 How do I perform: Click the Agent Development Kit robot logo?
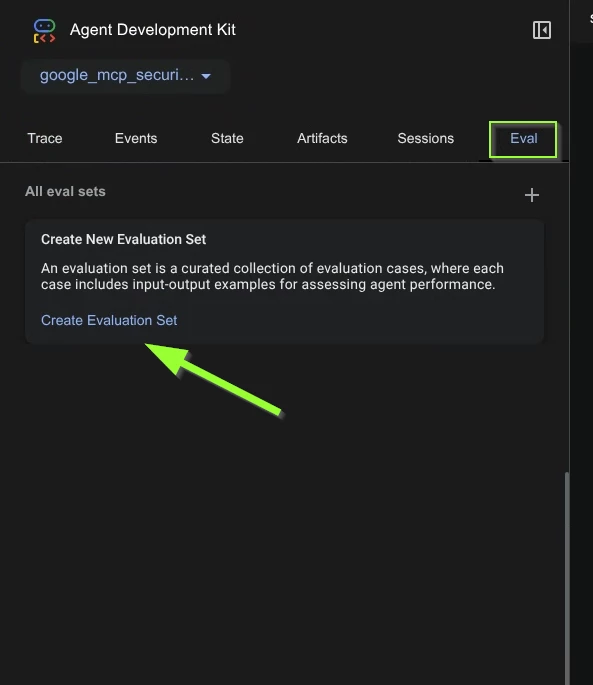point(45,31)
